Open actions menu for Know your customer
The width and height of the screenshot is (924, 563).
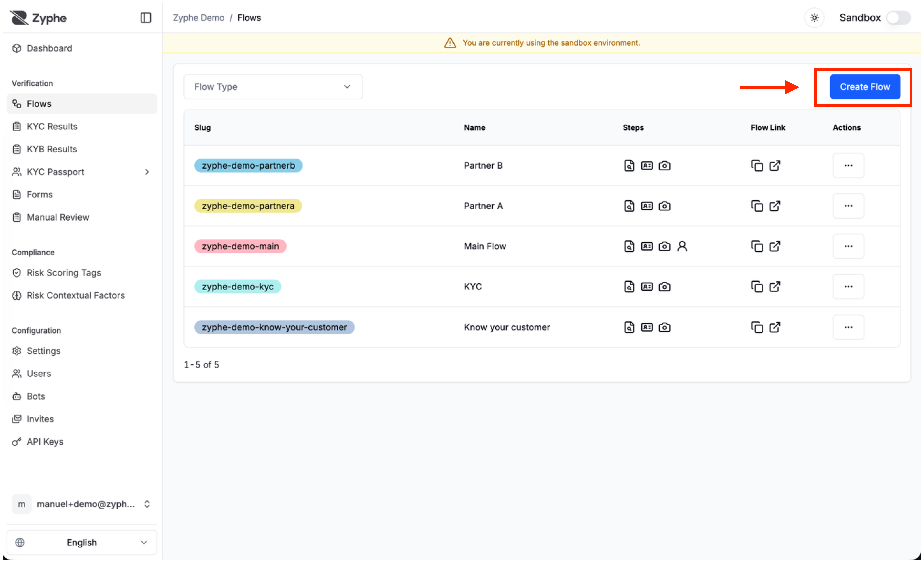click(848, 327)
